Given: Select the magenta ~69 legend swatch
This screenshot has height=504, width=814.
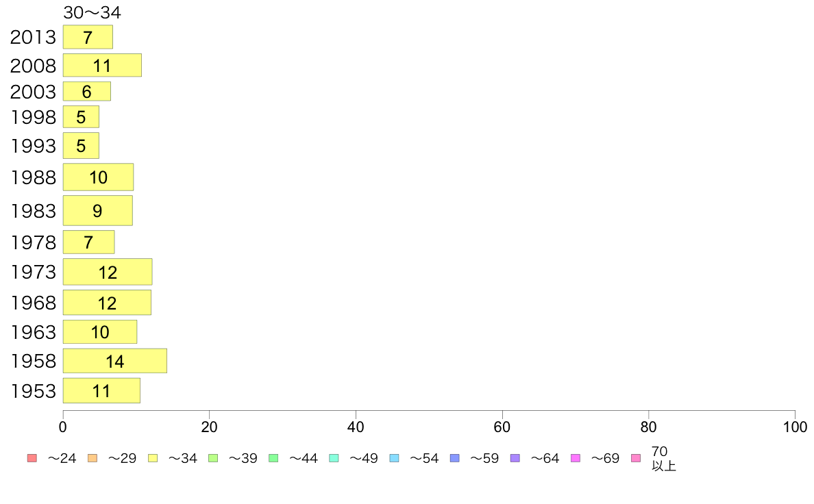Looking at the screenshot, I should click(575, 458).
